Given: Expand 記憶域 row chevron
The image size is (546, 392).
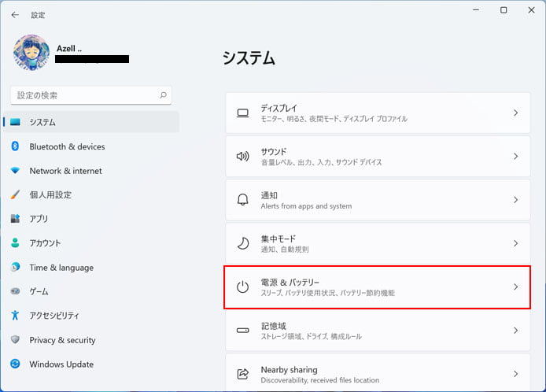Looking at the screenshot, I should pos(515,331).
